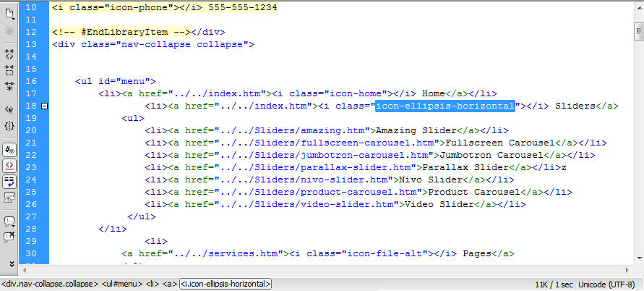The width and height of the screenshot is (644, 291).
Task: Click the horizontal scrollbar right arrow
Action: pos(627,271)
